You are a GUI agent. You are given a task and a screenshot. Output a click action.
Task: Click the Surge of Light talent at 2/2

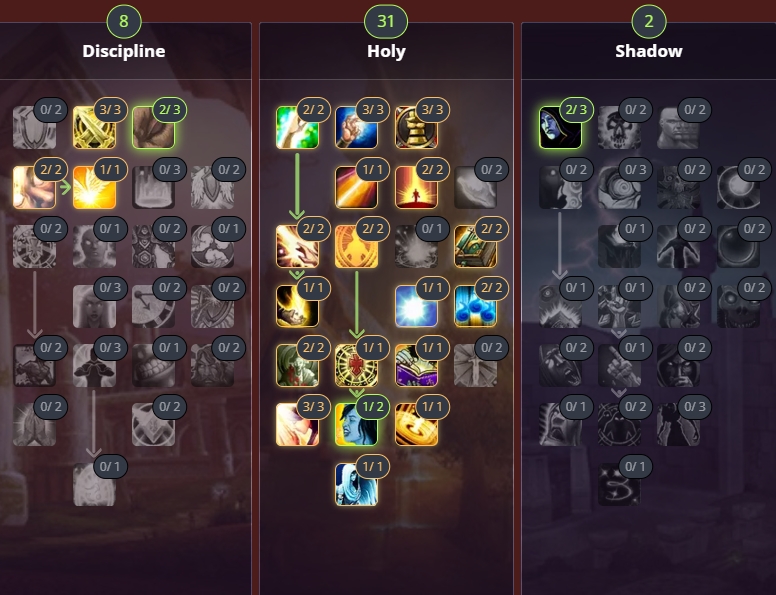416,187
